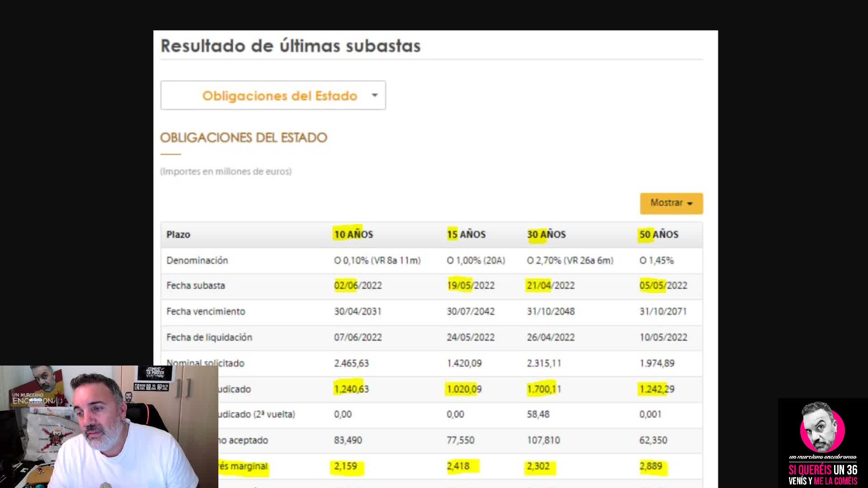Click the OBLIGACIONES DEL ESTADO section title

point(244,137)
